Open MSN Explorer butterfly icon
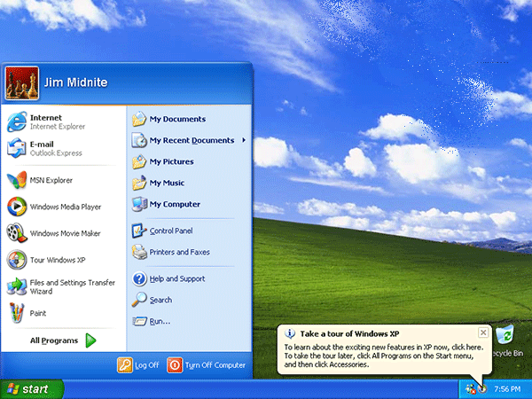 (17, 180)
